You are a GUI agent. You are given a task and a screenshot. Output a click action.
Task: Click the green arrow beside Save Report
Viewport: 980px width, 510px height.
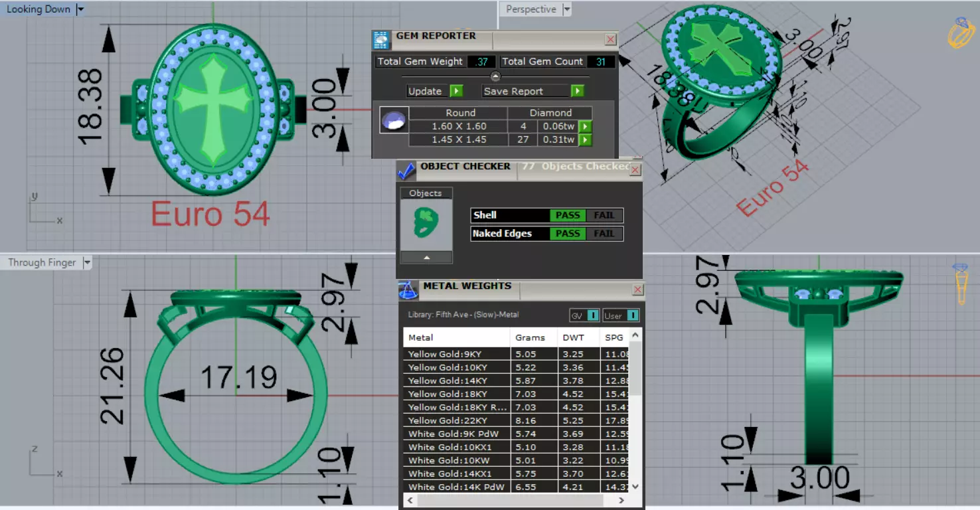click(x=577, y=91)
